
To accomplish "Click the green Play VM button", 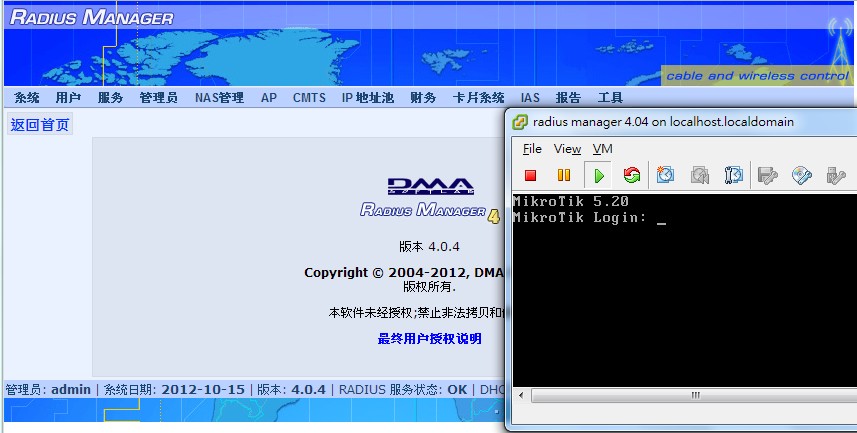I will [598, 175].
